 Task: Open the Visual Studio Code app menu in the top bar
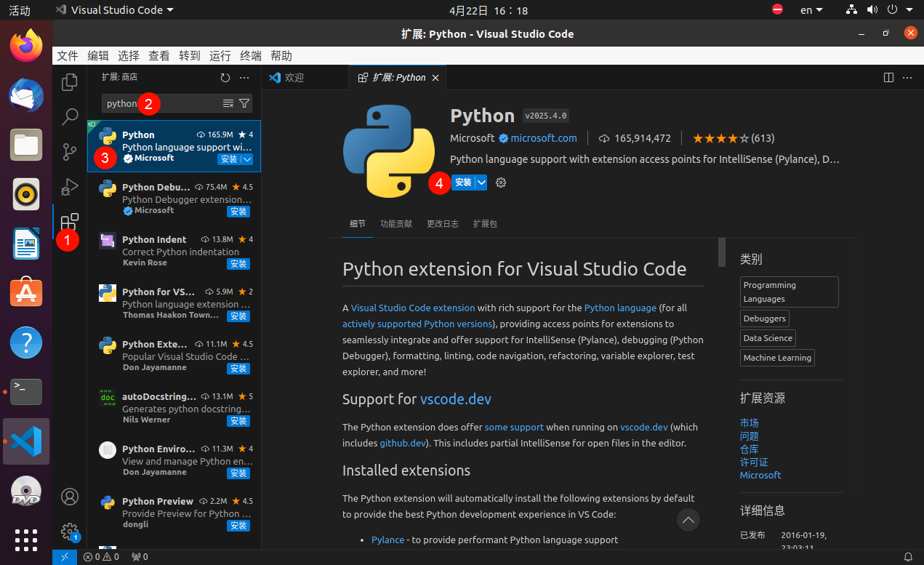115,10
